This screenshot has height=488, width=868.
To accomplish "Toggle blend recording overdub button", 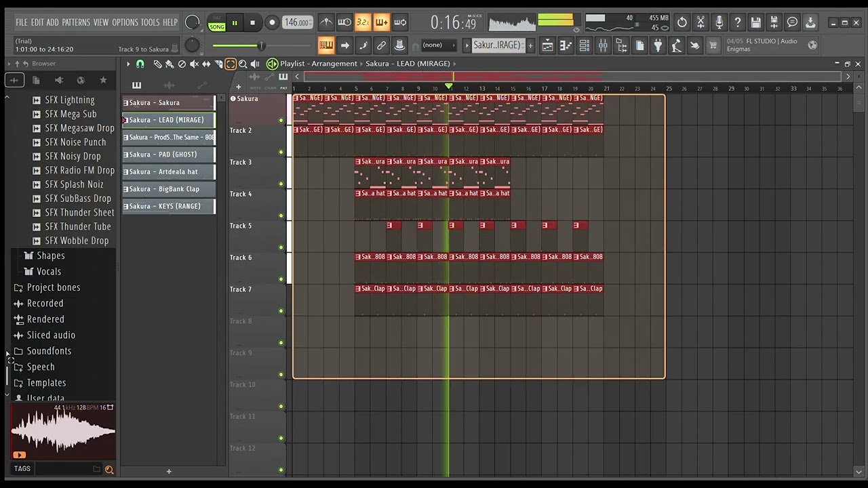I will click(x=381, y=22).
